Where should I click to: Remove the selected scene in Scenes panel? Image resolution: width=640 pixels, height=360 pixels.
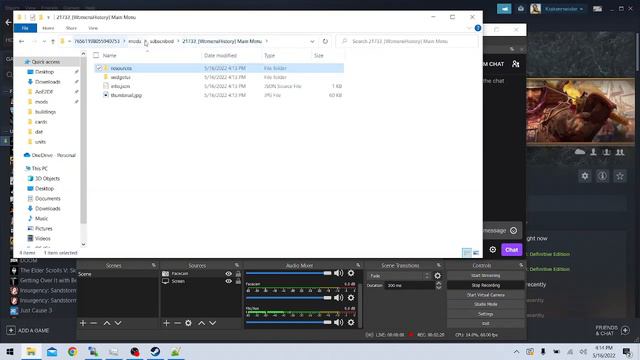(x=94, y=323)
